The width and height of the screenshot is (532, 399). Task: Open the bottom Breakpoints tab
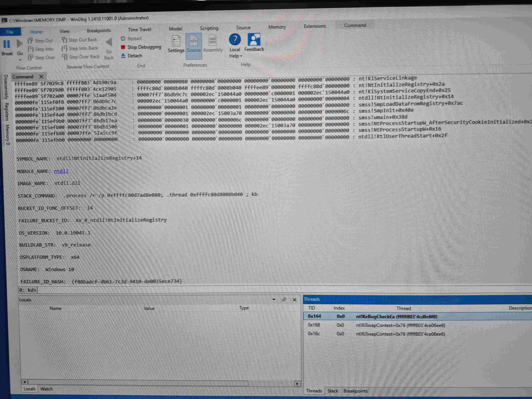pos(356,391)
